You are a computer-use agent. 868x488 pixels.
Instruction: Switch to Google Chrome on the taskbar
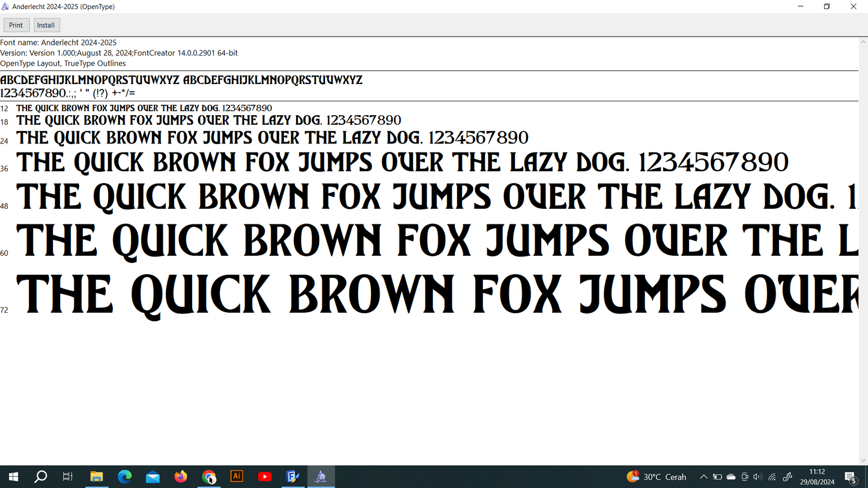tap(208, 477)
